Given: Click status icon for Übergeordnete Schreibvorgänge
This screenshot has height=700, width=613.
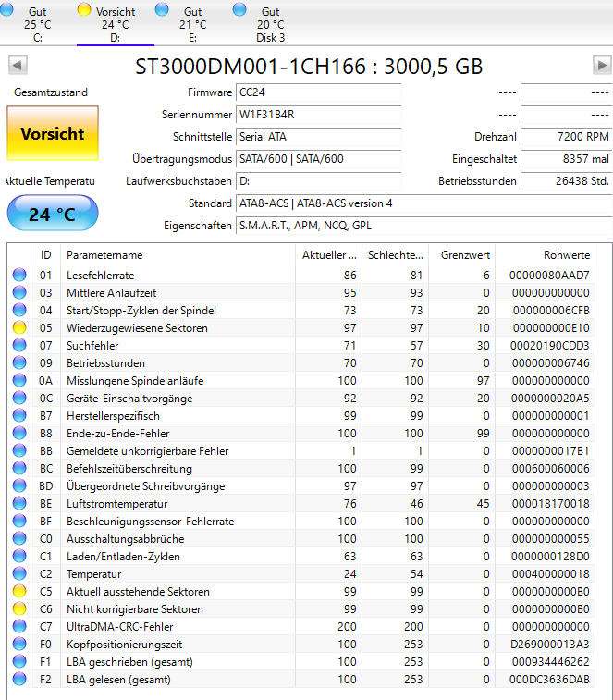Looking at the screenshot, I should click(19, 485).
